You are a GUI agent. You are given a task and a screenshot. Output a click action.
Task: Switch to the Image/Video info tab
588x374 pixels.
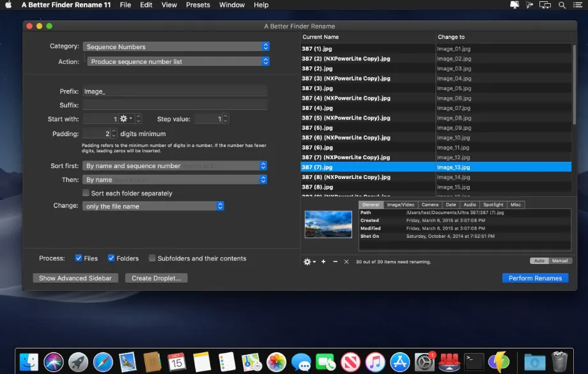coord(401,205)
